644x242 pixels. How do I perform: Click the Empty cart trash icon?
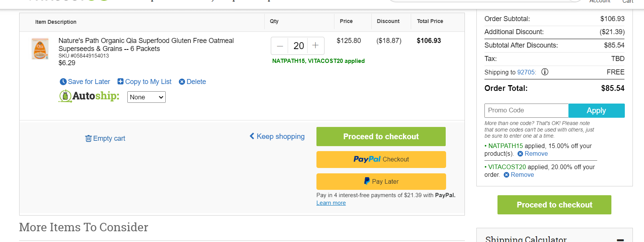[88, 138]
